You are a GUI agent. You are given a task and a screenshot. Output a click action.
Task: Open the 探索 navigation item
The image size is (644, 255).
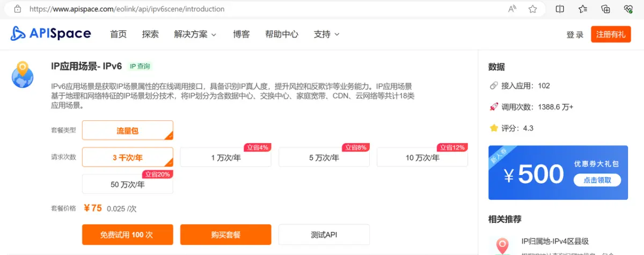150,34
